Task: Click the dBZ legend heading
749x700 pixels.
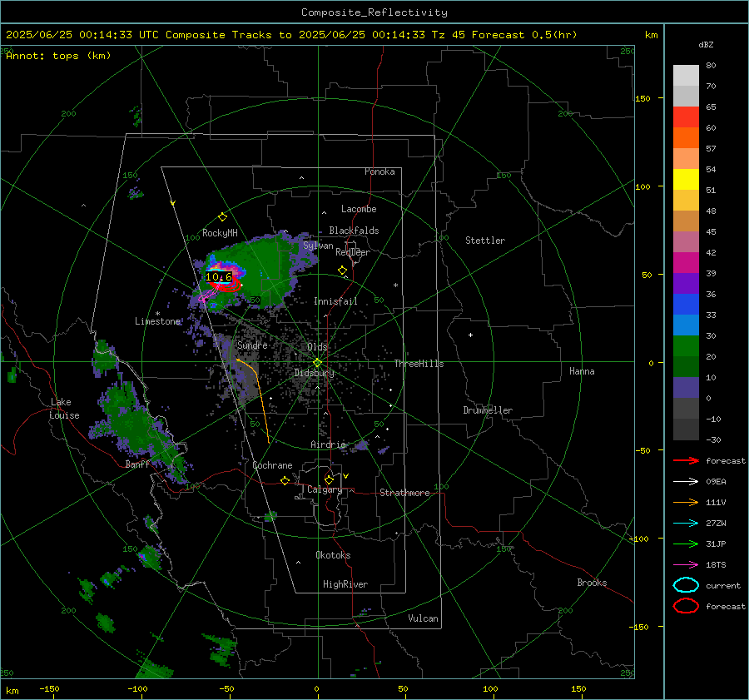Action: coord(706,45)
